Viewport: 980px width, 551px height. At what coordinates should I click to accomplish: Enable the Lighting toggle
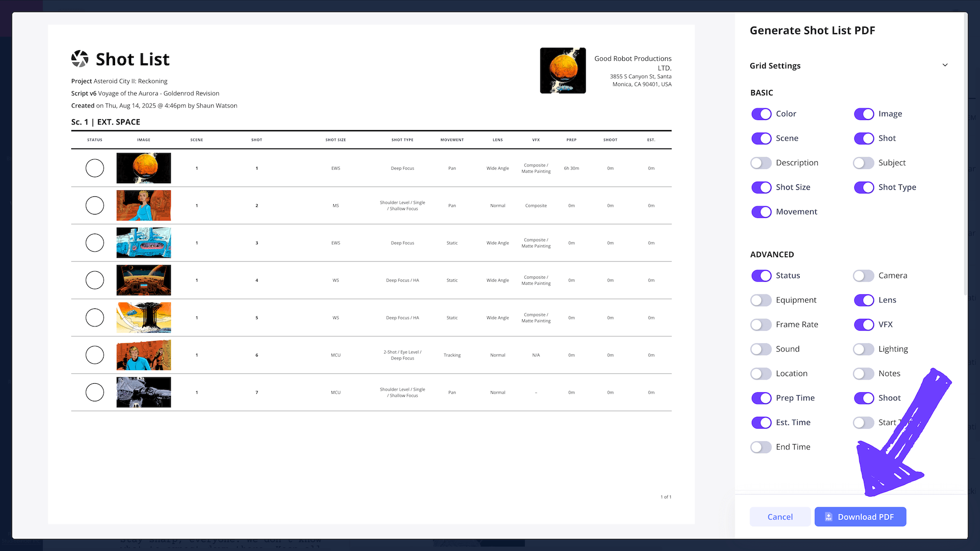pyautogui.click(x=864, y=349)
